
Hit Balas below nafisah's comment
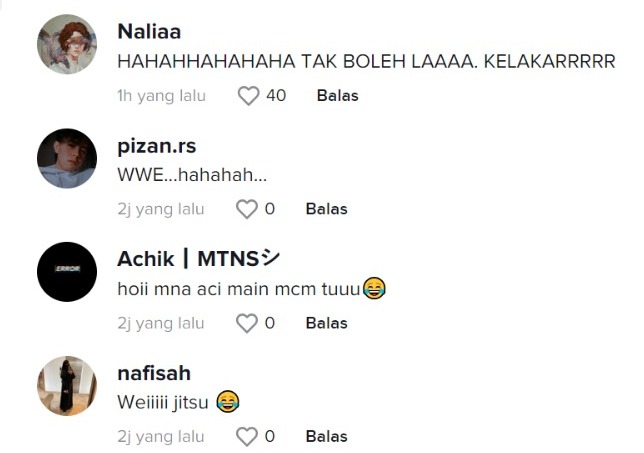point(326,436)
